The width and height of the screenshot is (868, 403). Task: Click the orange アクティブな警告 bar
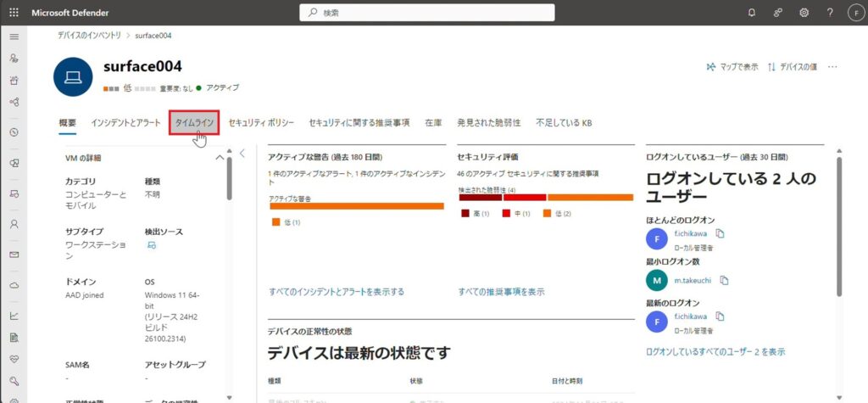[x=357, y=206]
